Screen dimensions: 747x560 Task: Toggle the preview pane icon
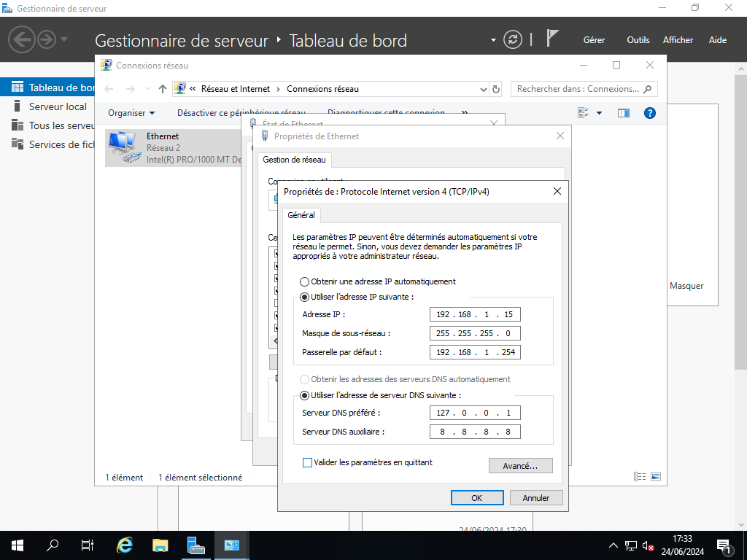point(623,113)
